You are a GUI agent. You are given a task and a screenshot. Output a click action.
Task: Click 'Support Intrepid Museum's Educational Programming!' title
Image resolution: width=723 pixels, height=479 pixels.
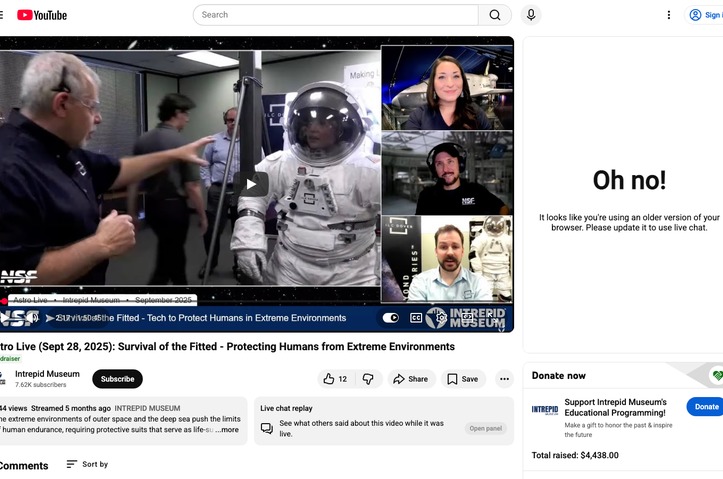pos(616,408)
